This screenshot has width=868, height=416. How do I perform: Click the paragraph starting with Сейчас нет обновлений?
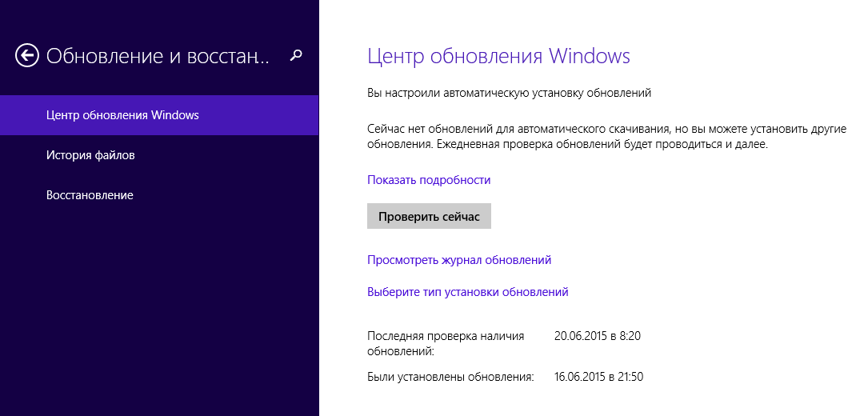click(606, 137)
